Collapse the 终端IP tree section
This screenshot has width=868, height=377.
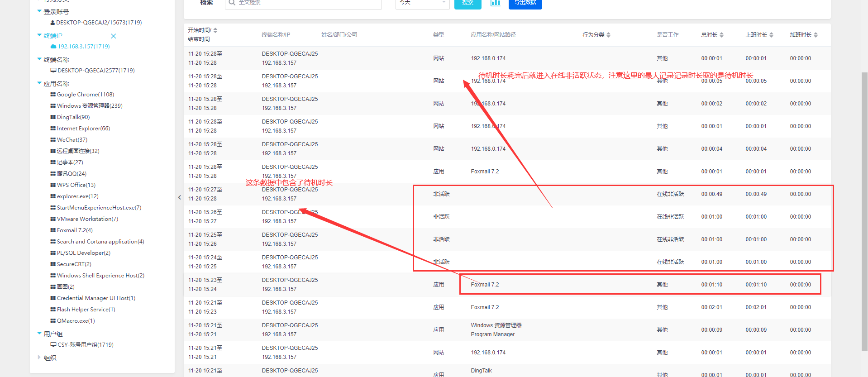pos(39,35)
